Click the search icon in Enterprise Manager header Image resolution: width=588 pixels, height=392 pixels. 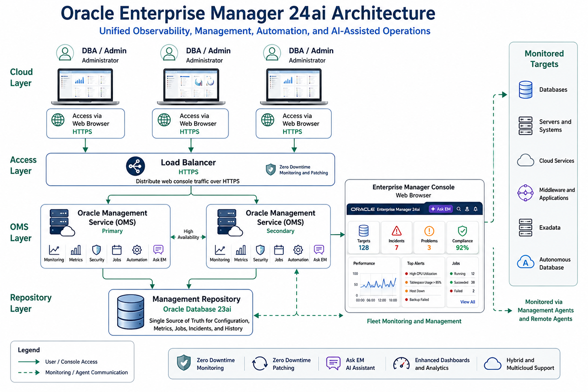[x=459, y=209]
